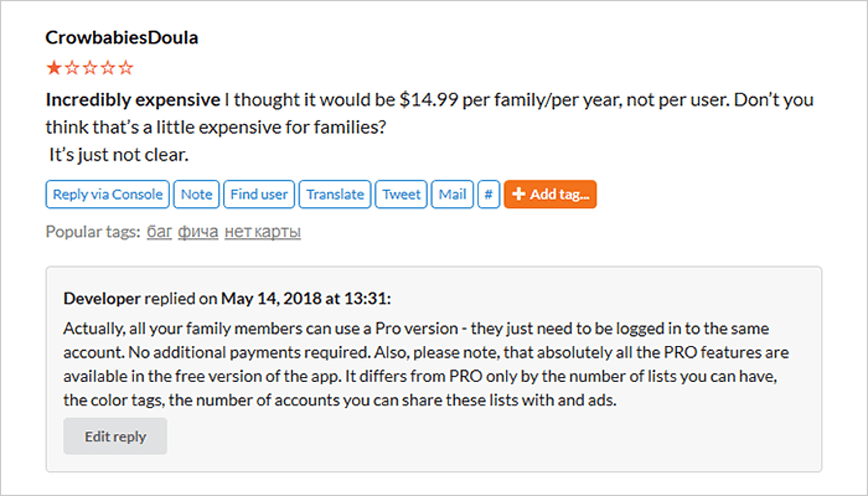Open Reply via Console
This screenshot has width=868, height=496.
click(108, 194)
